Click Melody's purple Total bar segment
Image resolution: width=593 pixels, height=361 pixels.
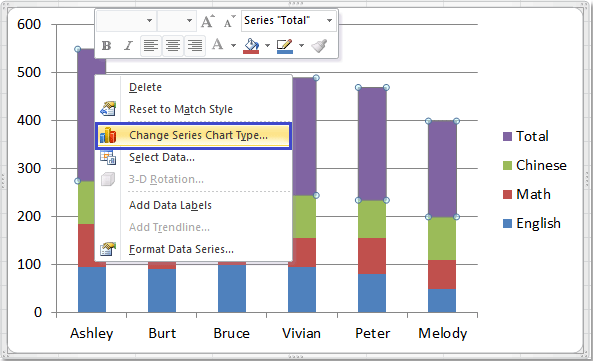[x=442, y=169]
